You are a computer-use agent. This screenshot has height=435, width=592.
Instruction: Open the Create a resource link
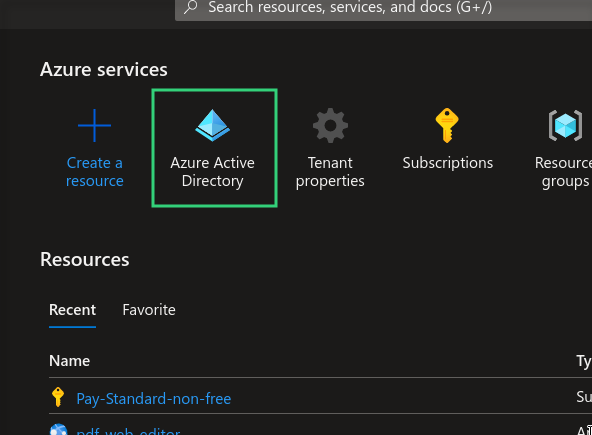coord(94,172)
